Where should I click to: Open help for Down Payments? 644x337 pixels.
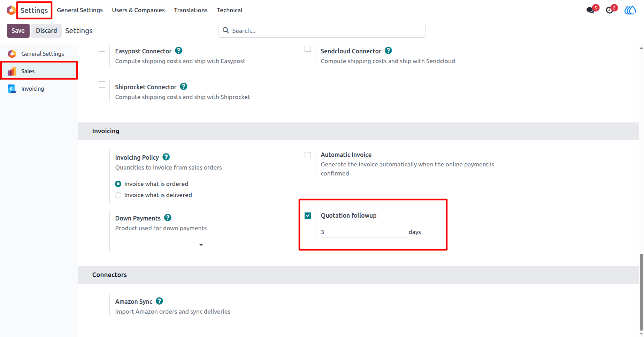coord(168,218)
